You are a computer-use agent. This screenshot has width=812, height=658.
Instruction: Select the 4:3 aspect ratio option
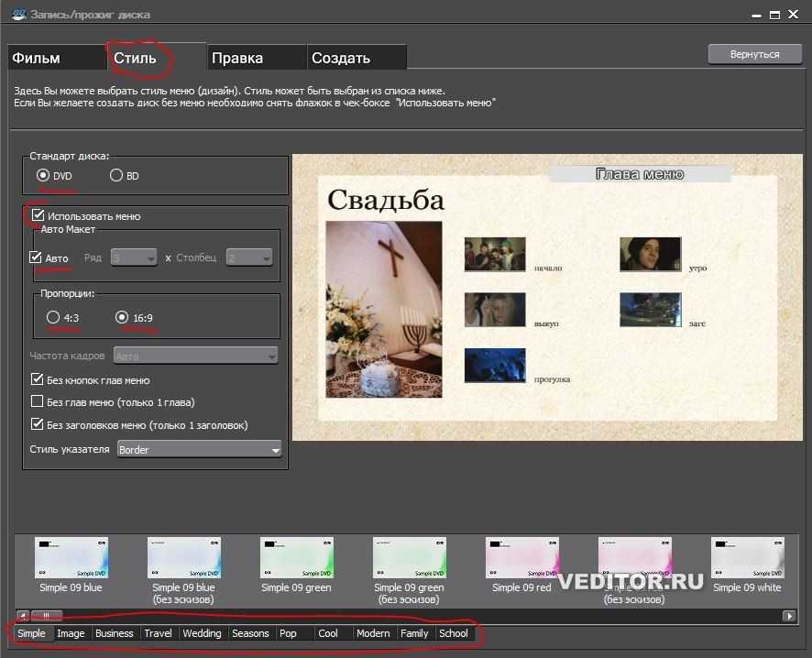53,318
